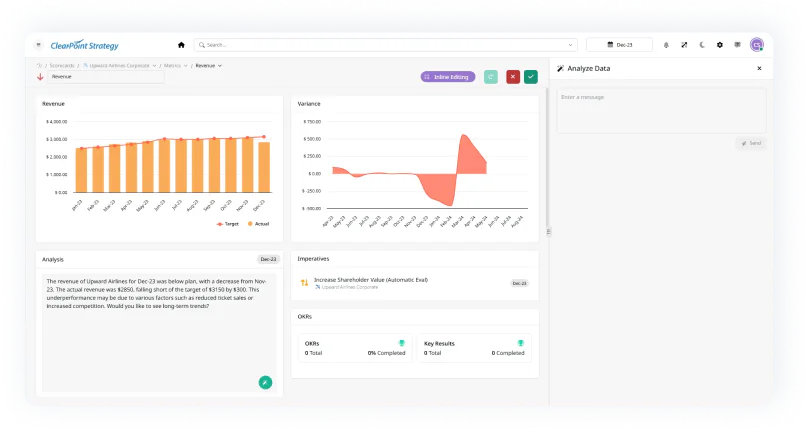Image resolution: width=809 pixels, height=431 pixels.
Task: Click '0% Completed' in OKRs card
Action: coord(386,353)
